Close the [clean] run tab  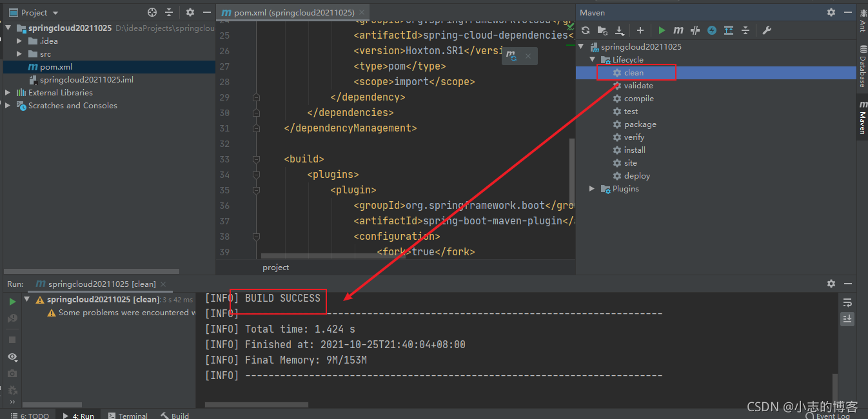[x=163, y=284]
